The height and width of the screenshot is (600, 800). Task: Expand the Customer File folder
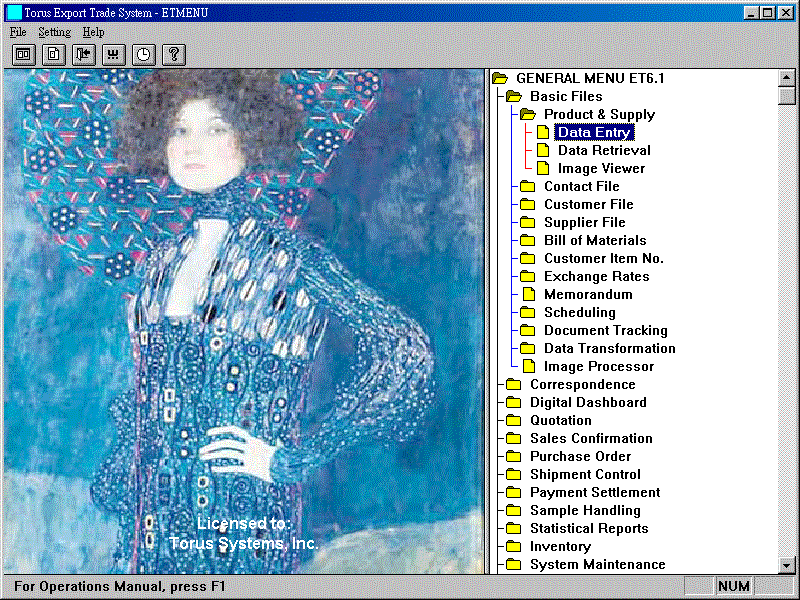point(528,205)
